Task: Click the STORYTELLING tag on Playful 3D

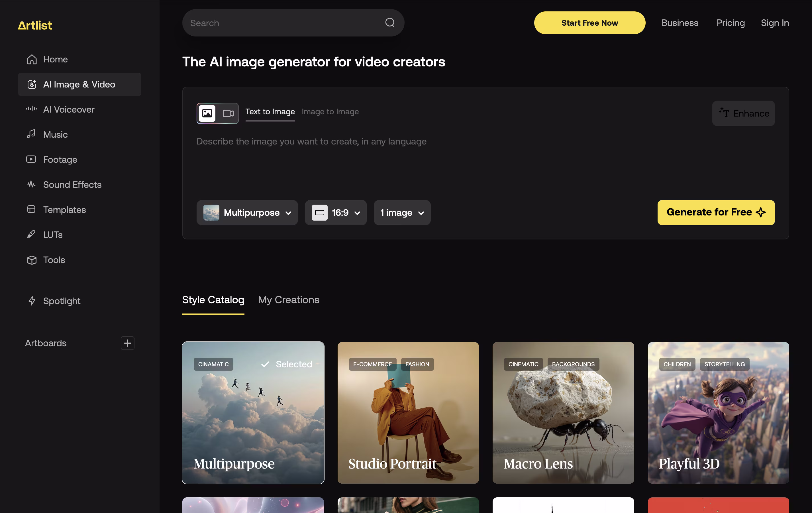Action: tap(725, 364)
